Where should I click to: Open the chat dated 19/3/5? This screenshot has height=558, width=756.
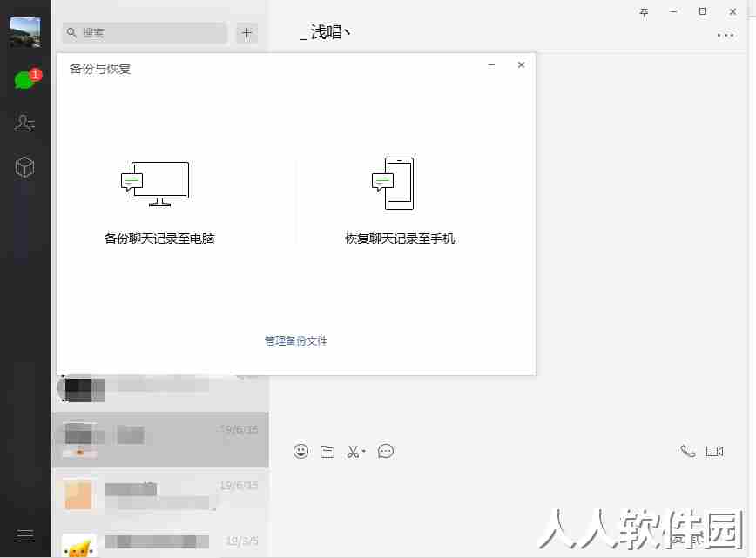pos(160,541)
